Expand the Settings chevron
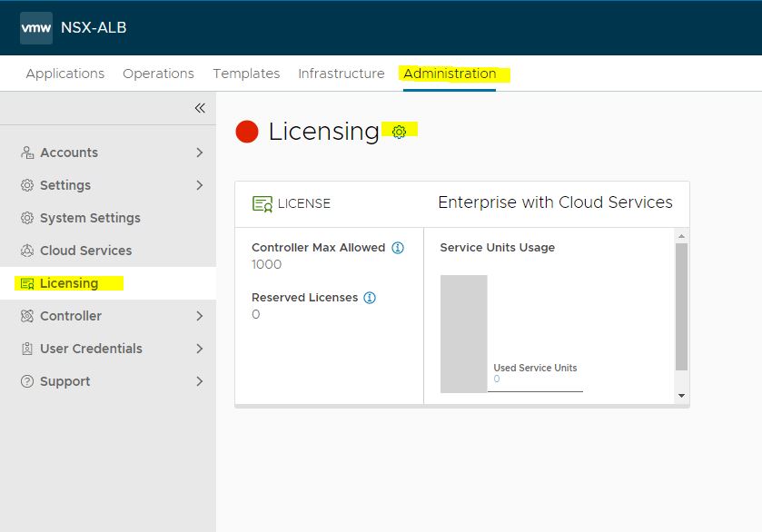762x532 pixels. (199, 185)
